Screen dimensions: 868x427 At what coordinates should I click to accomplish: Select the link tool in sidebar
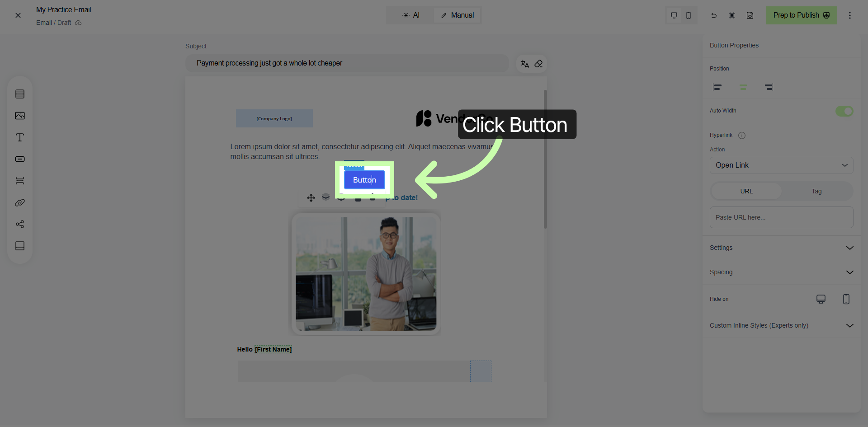20,202
